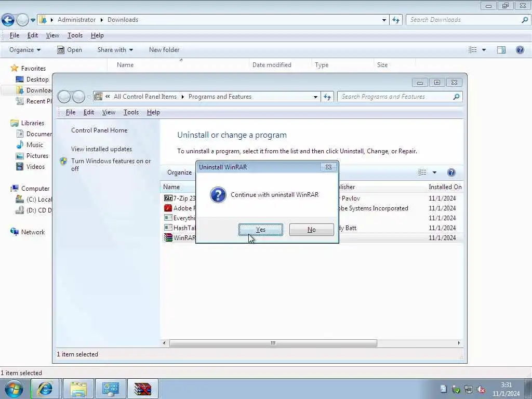
Task: Open View installed updates link
Action: click(x=101, y=149)
